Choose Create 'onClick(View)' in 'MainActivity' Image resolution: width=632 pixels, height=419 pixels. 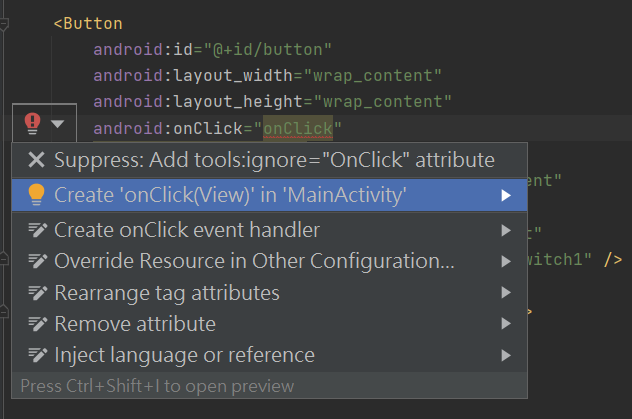(270, 195)
